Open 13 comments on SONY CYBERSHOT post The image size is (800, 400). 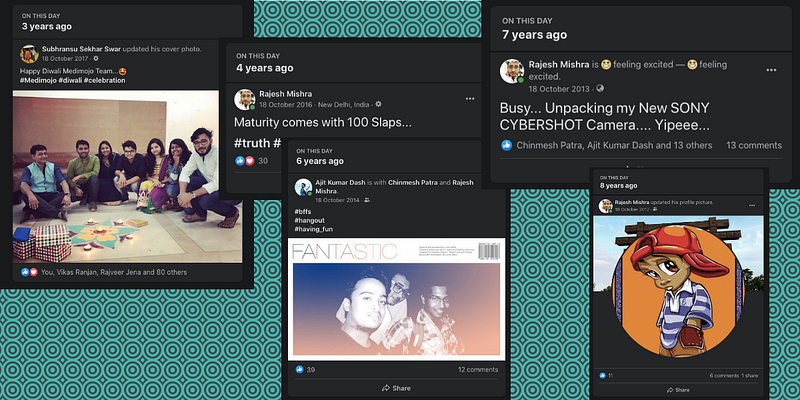[x=754, y=145]
